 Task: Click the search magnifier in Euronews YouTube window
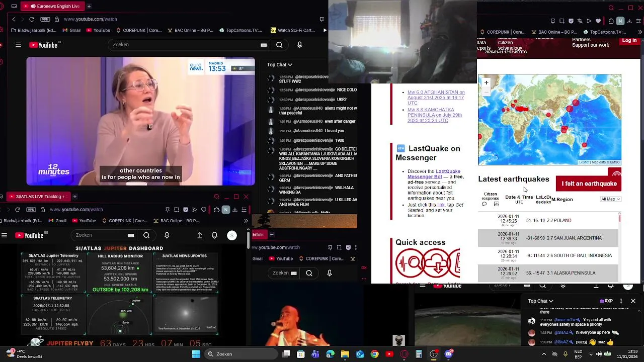click(279, 45)
